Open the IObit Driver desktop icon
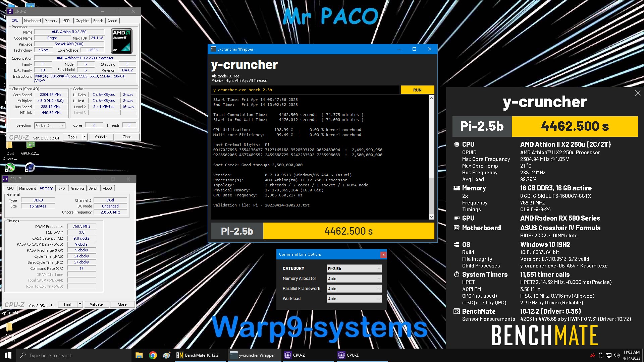 (x=10, y=151)
